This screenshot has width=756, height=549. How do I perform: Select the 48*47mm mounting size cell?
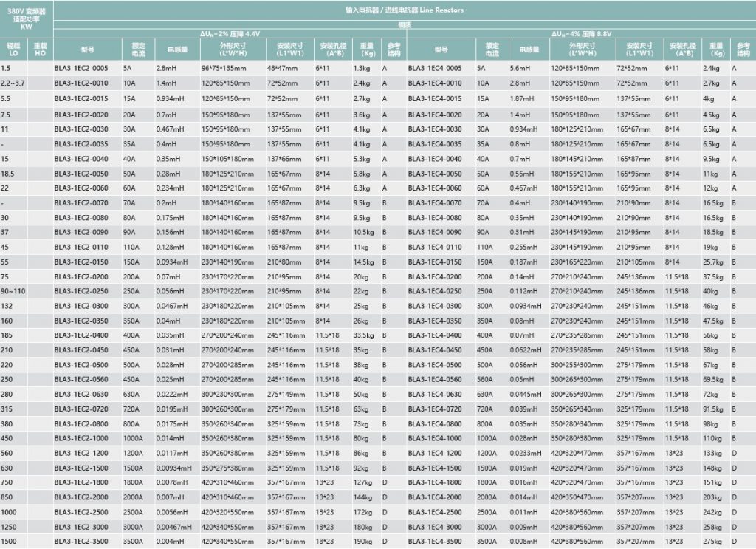point(282,69)
